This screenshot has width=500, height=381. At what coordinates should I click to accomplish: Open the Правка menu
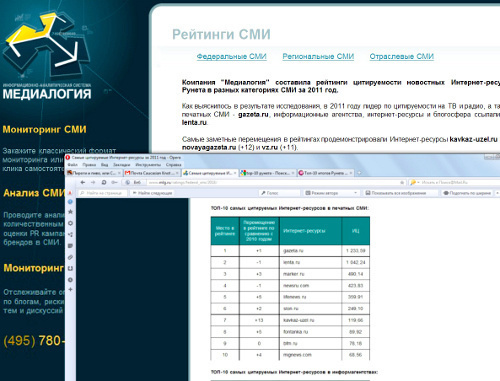[89, 165]
